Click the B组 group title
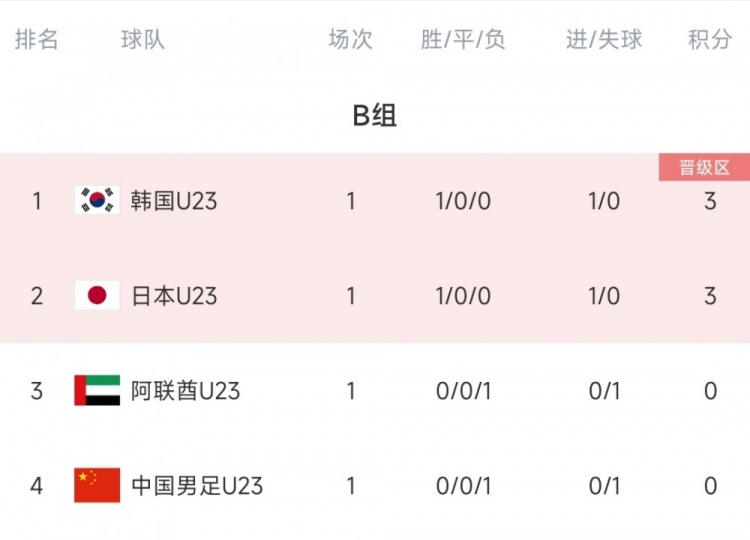Image resolution: width=750 pixels, height=540 pixels. coord(375,115)
